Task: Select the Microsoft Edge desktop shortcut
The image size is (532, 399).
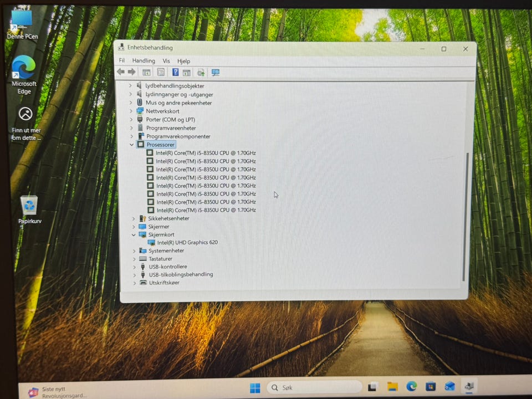Action: 24,75
